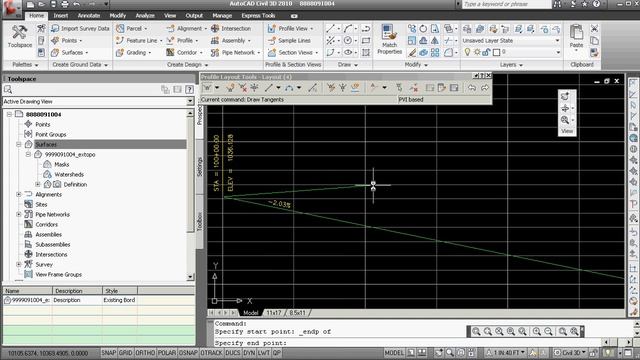640x360 pixels.
Task: Toggle LWT lineweight in status bar
Action: pos(264,353)
